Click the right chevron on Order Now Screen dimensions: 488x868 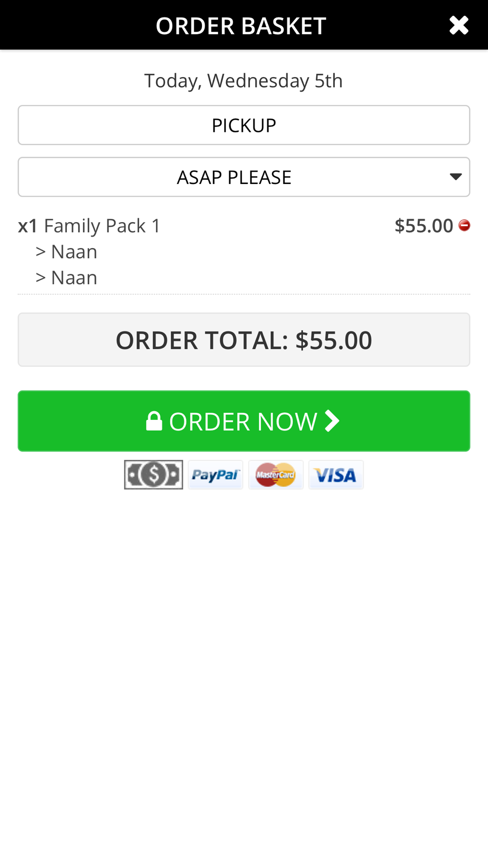coord(332,421)
